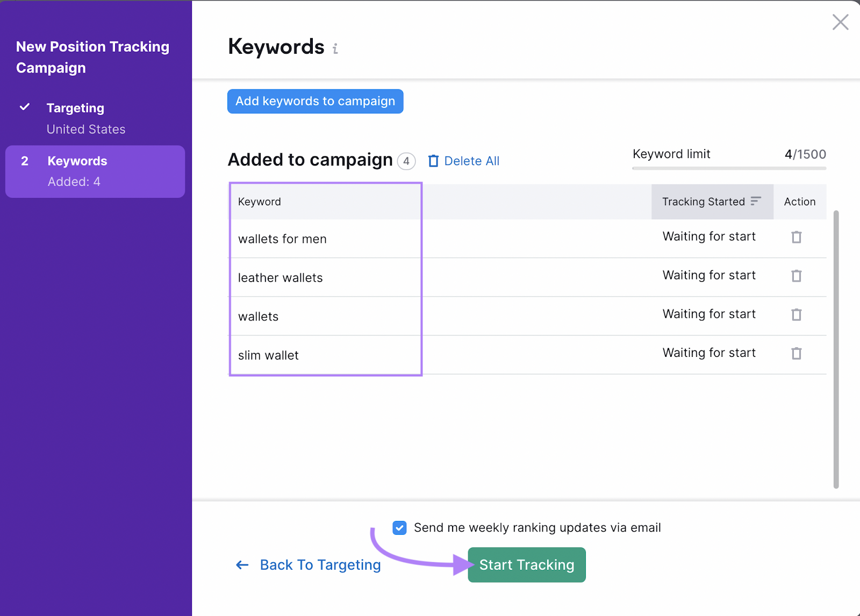Uncheck 'Send me weekly ranking updates via email'
Image resolution: width=860 pixels, height=616 pixels.
(x=399, y=528)
